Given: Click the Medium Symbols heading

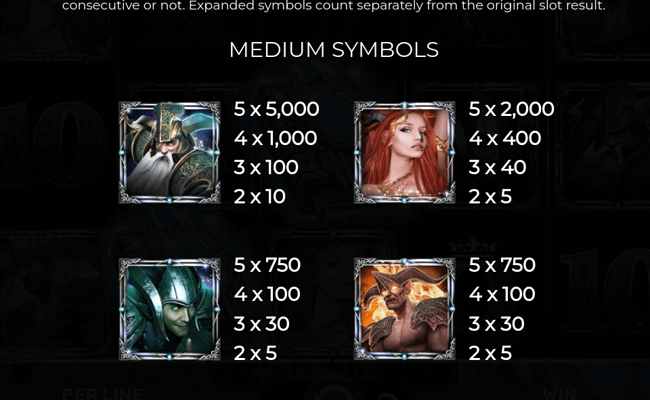Looking at the screenshot, I should [334, 50].
